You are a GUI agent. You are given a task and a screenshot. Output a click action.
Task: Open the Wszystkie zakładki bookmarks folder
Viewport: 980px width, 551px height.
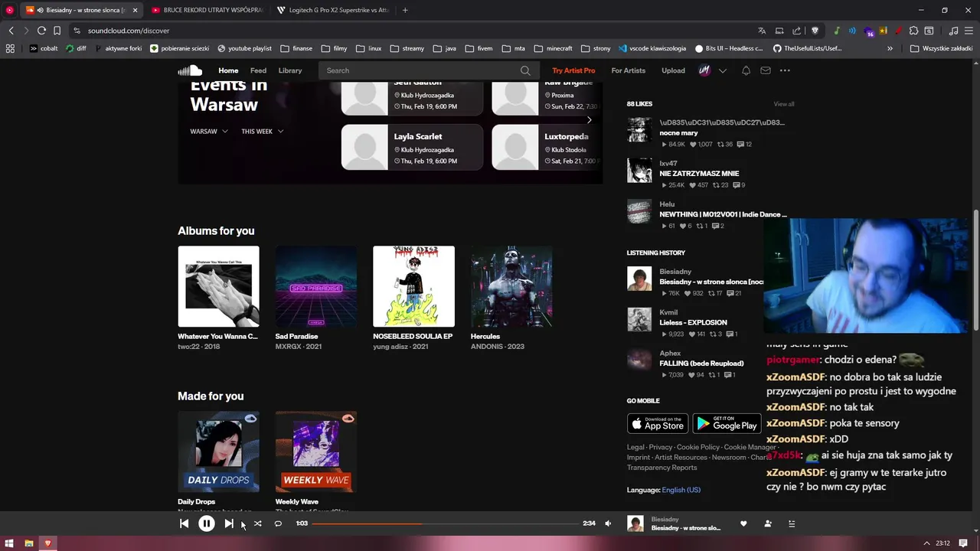click(941, 48)
